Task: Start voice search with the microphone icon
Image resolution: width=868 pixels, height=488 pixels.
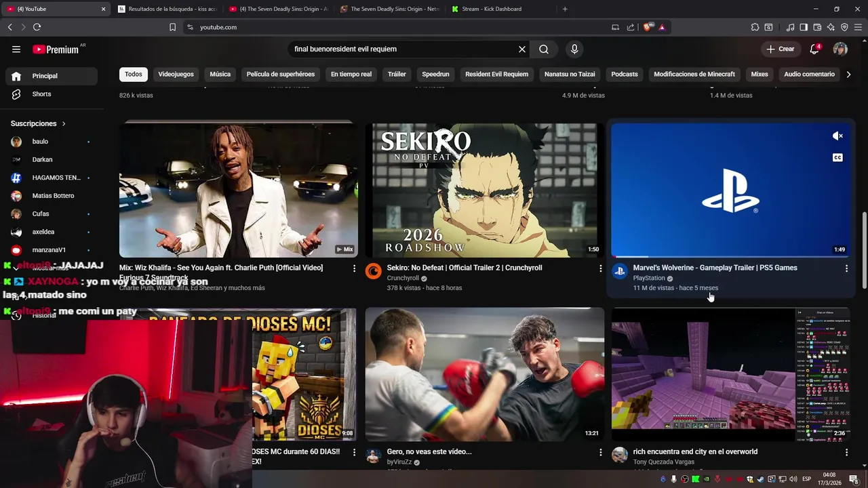Action: 574,49
